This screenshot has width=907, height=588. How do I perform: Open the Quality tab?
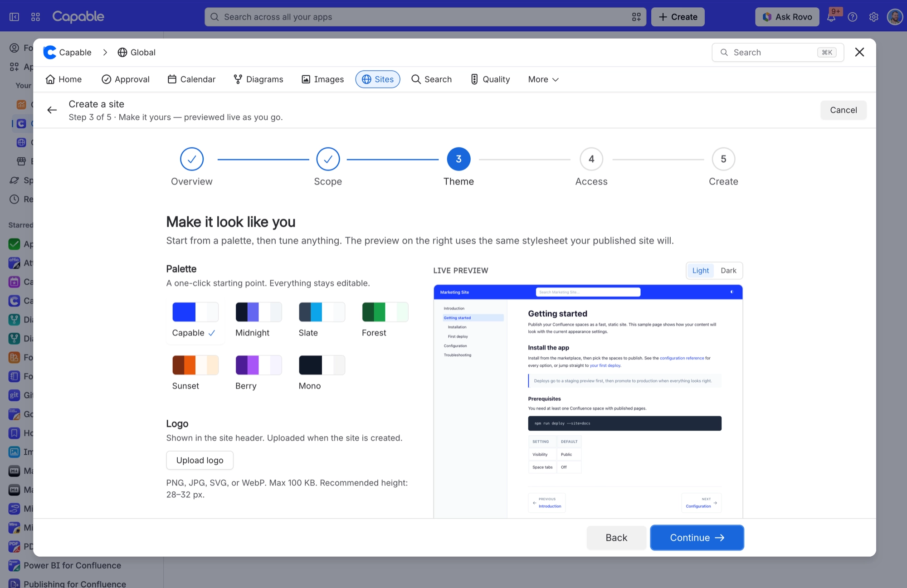click(x=490, y=79)
